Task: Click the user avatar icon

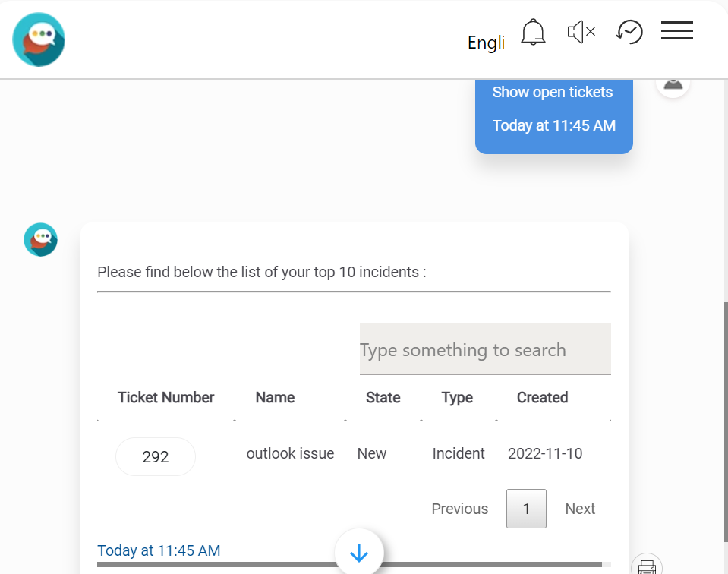Action: [673, 84]
